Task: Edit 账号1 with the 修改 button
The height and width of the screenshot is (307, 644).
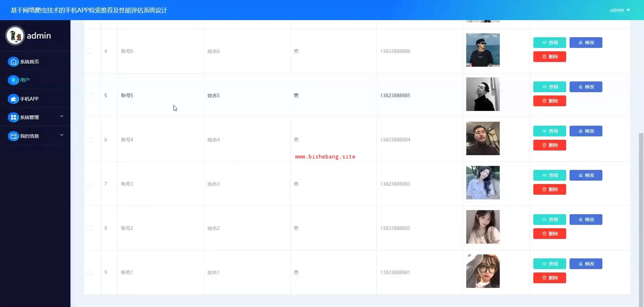Action: pyautogui.click(x=586, y=264)
